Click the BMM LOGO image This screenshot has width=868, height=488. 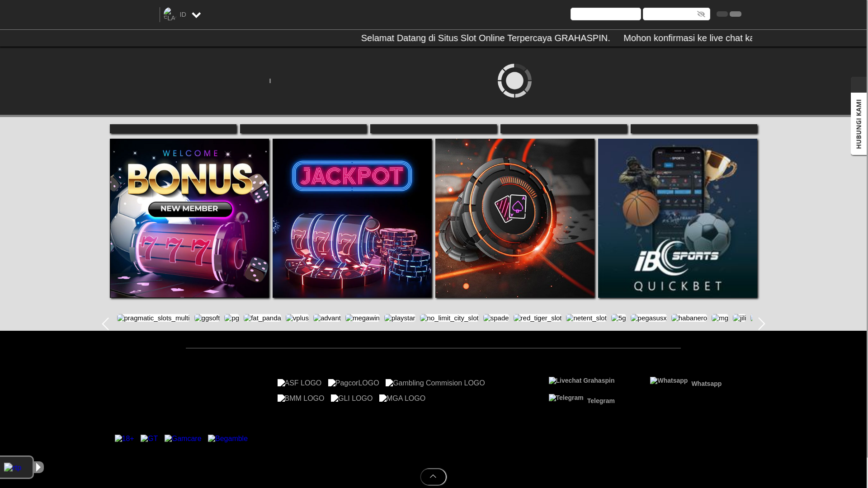pos(301,399)
